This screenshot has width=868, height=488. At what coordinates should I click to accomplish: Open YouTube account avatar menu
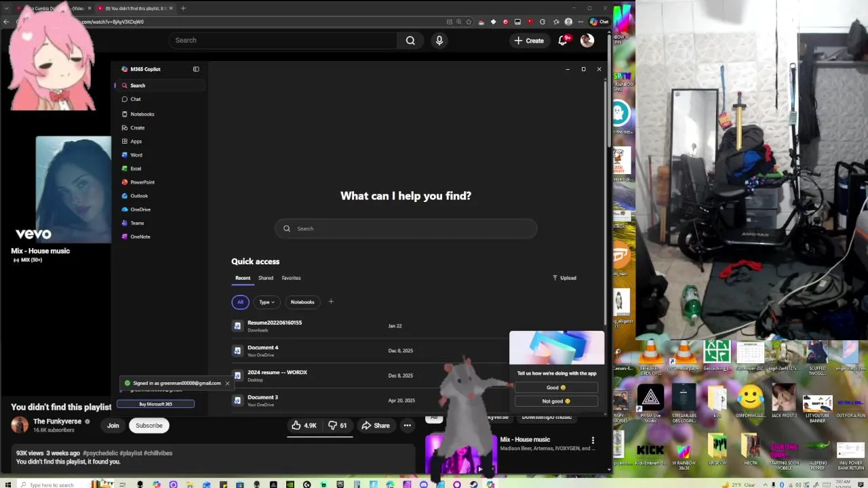(x=587, y=41)
